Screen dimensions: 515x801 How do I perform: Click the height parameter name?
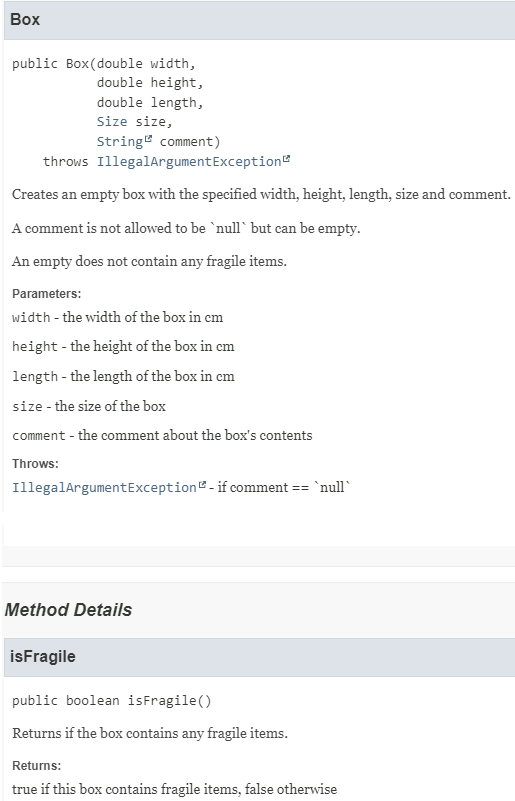point(35,346)
